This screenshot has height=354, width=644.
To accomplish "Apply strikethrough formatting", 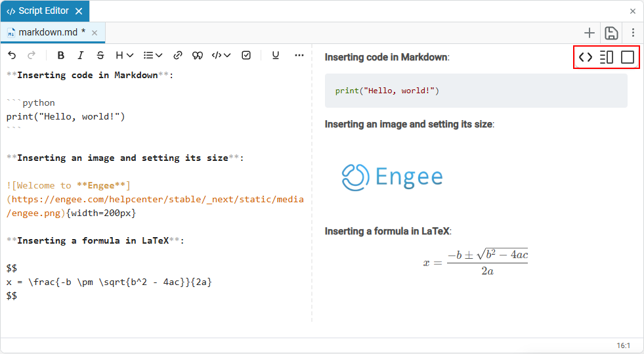I will (100, 55).
